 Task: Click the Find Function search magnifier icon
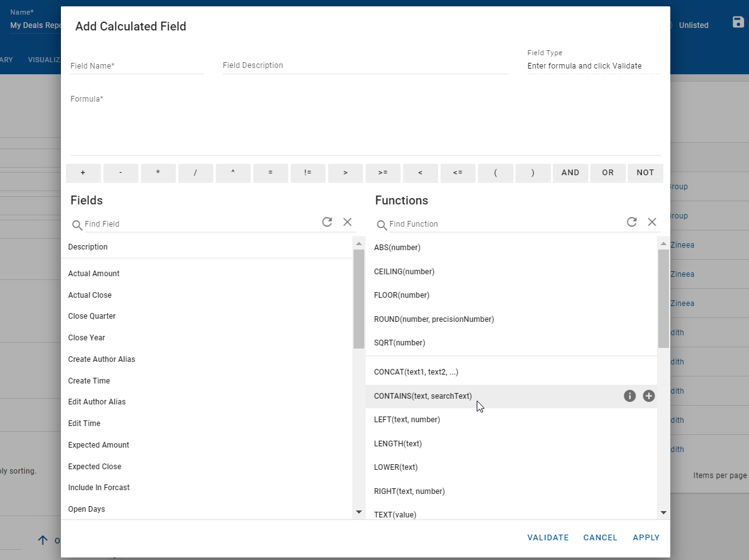click(x=381, y=225)
